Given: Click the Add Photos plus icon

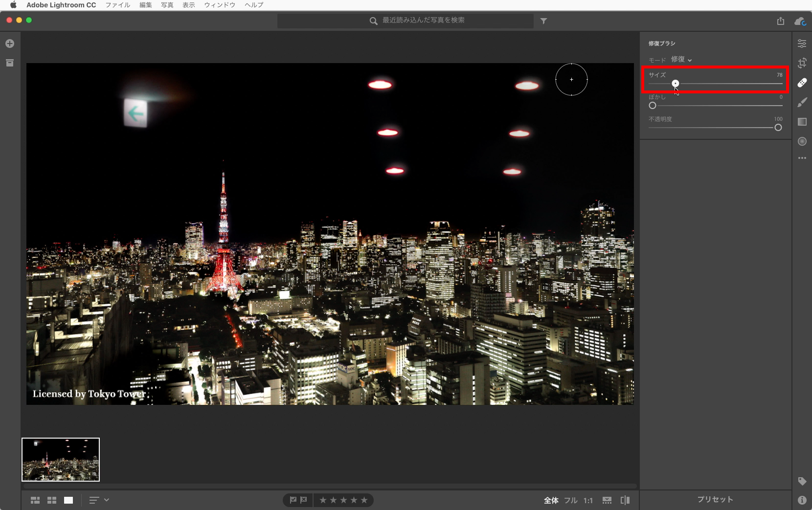Looking at the screenshot, I should tap(10, 44).
